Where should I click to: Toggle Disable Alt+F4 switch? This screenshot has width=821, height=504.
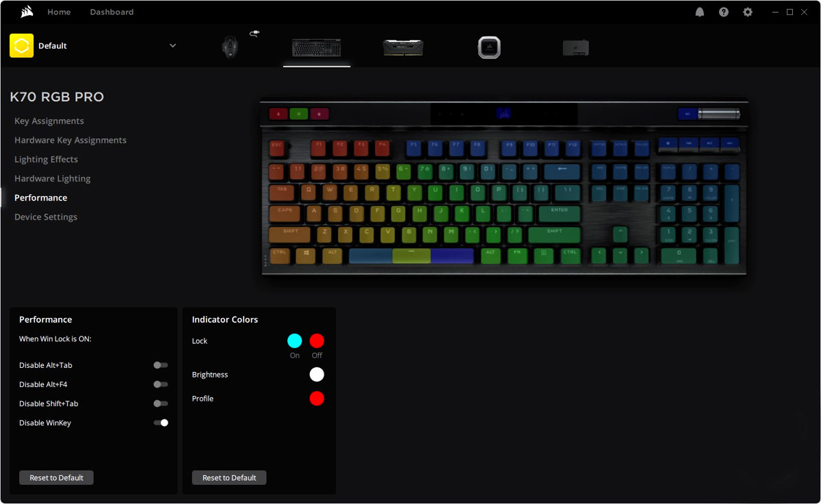click(161, 384)
